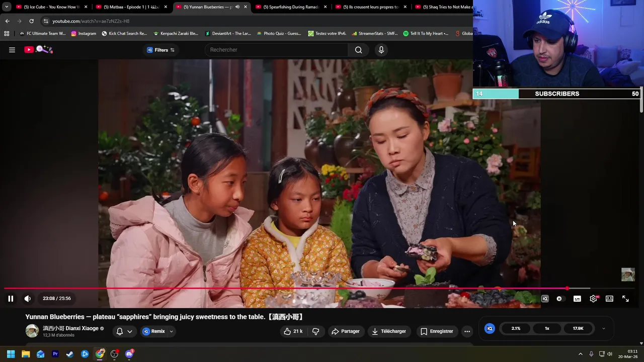Open the Kick Chat Search bookmark
The width and height of the screenshot is (644, 362).
(x=124, y=34)
